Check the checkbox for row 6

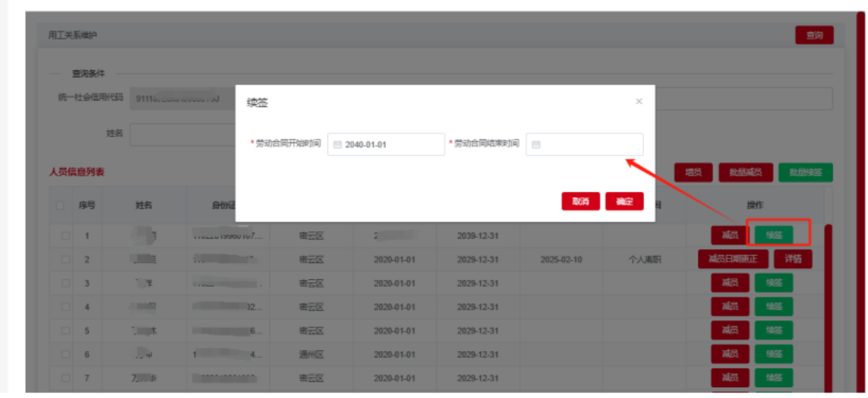pos(66,355)
